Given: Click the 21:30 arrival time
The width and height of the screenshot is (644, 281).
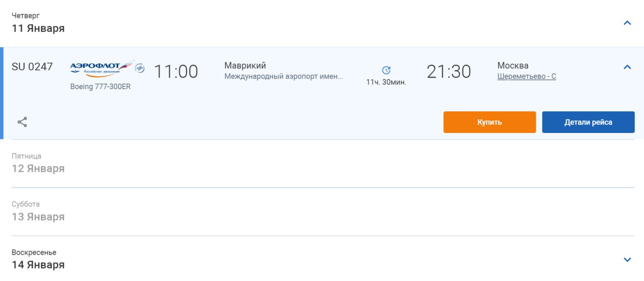Looking at the screenshot, I should (449, 72).
